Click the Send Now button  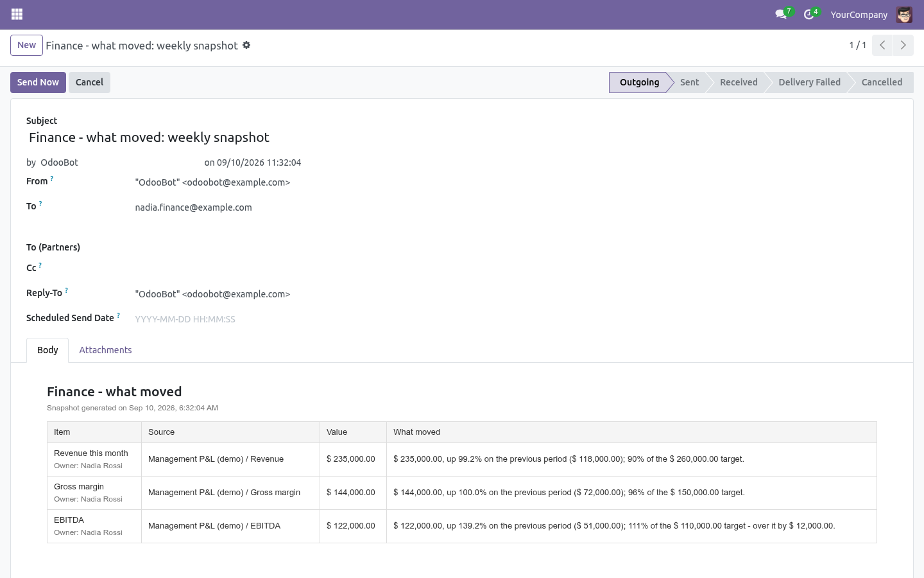point(38,82)
